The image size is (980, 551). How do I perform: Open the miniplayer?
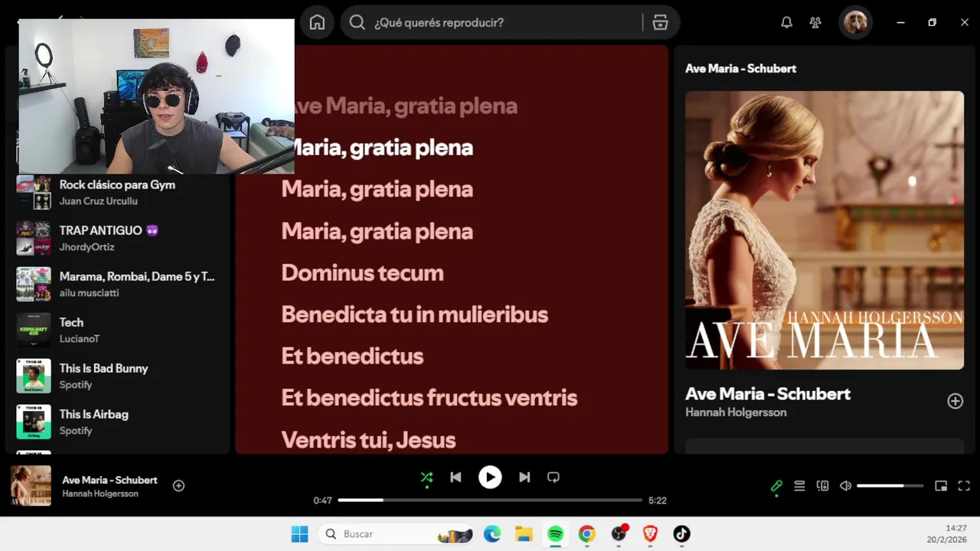click(x=941, y=486)
